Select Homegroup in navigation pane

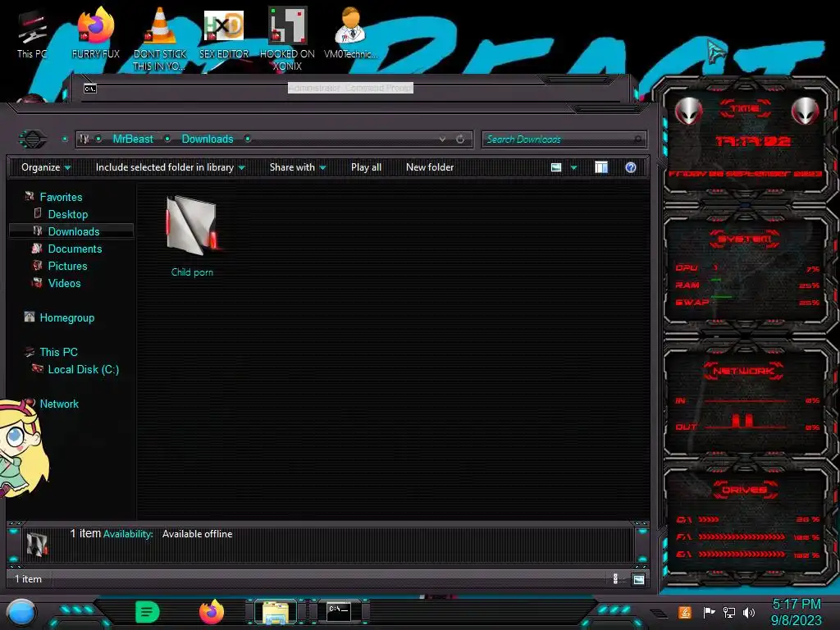point(67,318)
